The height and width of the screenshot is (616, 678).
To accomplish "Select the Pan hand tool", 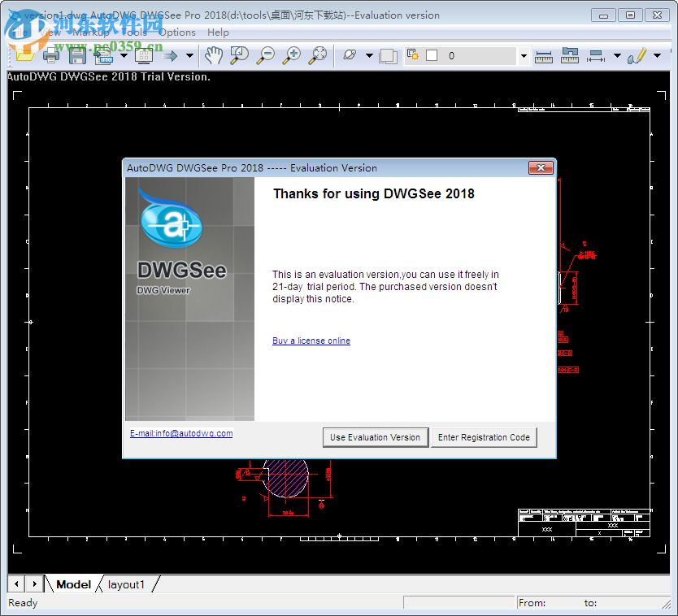I will pos(214,56).
